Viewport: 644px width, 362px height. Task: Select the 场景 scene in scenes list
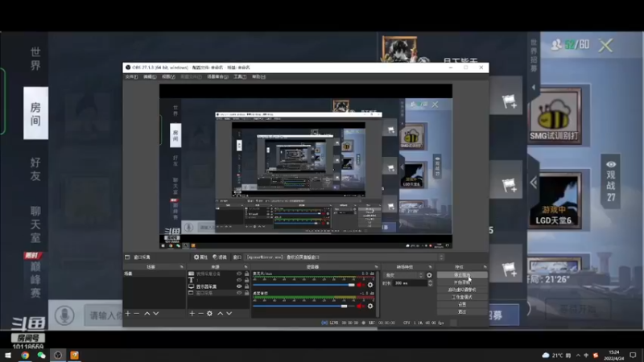tap(154, 274)
